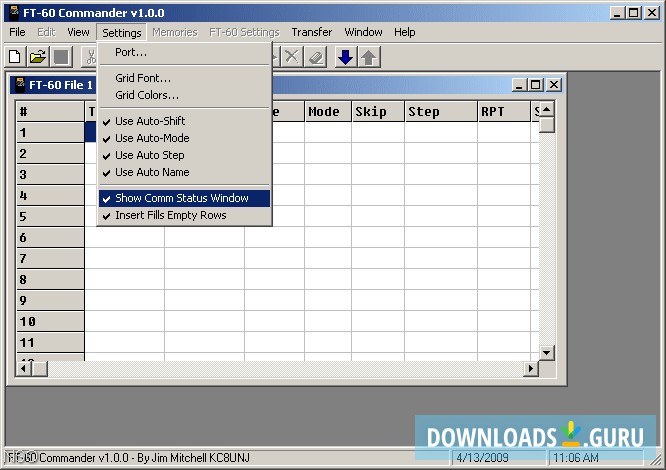Toggle Use Auto-Mode option
Viewport: 666px width, 470px height.
tap(184, 138)
